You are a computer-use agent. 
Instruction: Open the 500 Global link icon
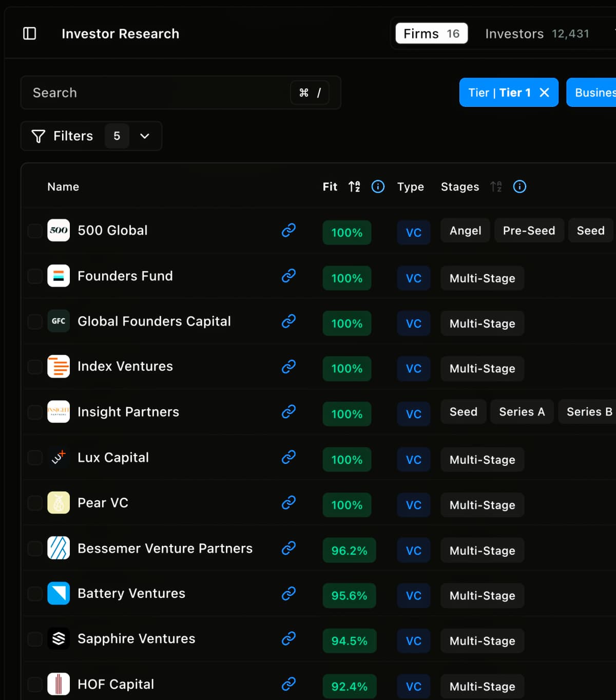(x=288, y=230)
